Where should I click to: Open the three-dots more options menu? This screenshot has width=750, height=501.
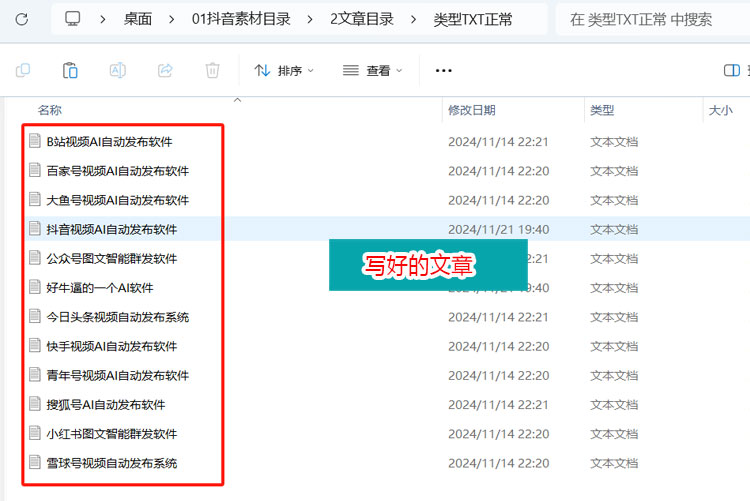(x=443, y=71)
